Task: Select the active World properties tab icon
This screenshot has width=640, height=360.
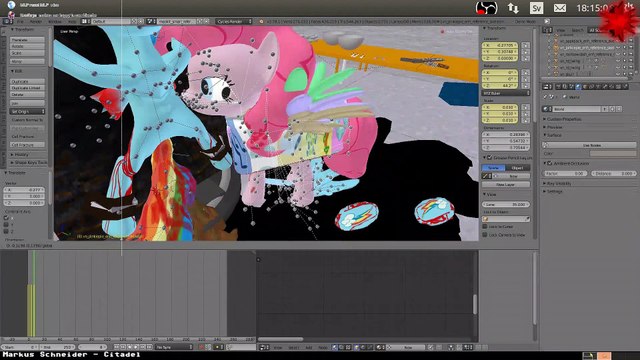Action: [578, 87]
